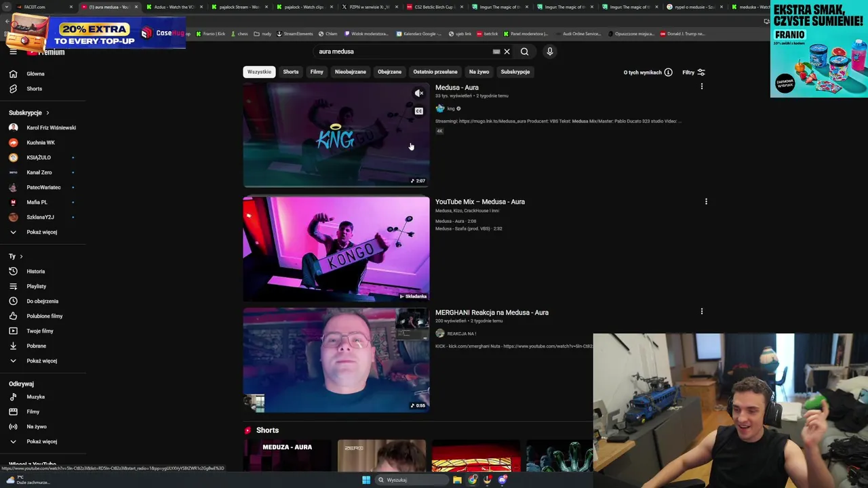Viewport: 868px width, 488px height.
Task: Click the Wyszukaj taskbar search box
Action: [410, 480]
